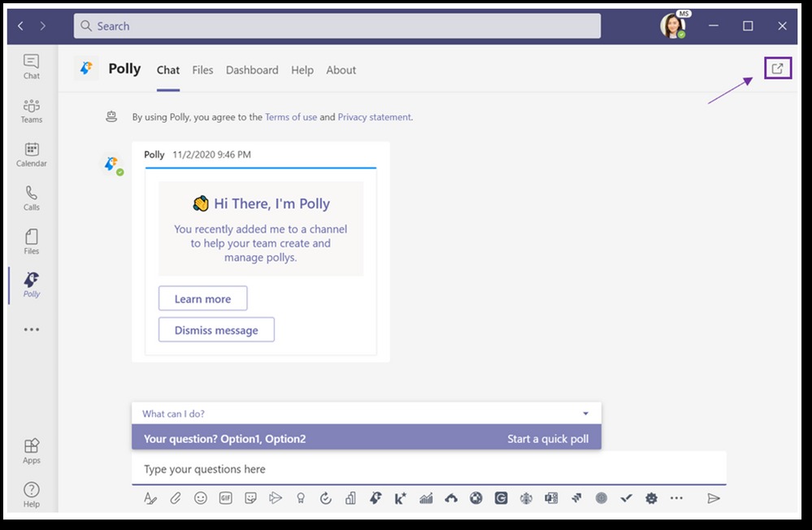Show more apps ellipsis in left sidebar

[32, 330]
